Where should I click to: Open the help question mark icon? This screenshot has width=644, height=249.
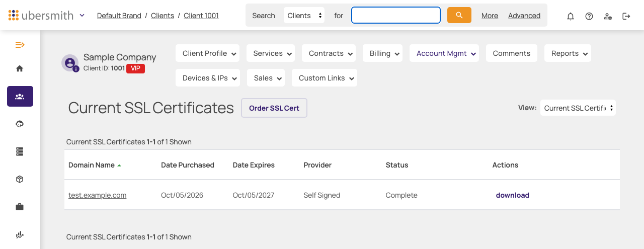(x=589, y=16)
